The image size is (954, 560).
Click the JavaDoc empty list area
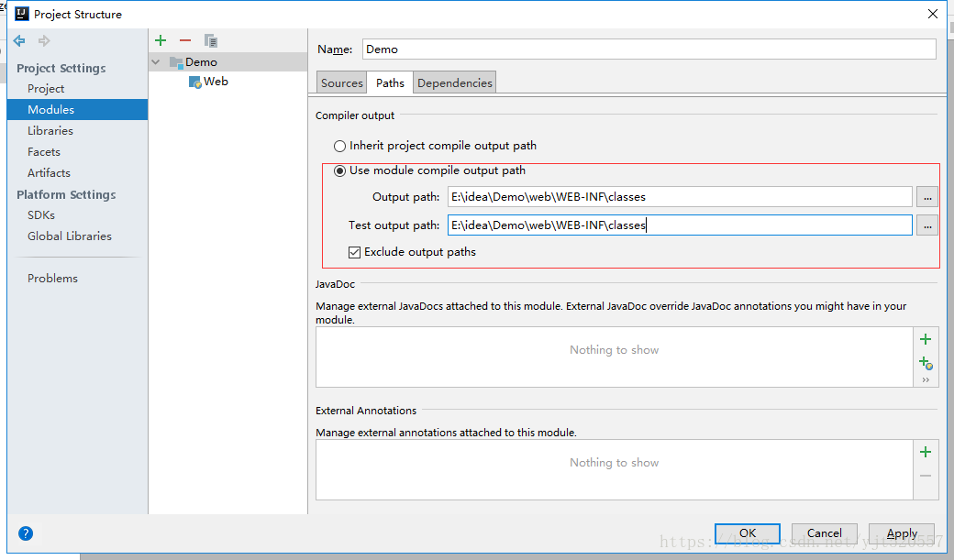coord(615,357)
